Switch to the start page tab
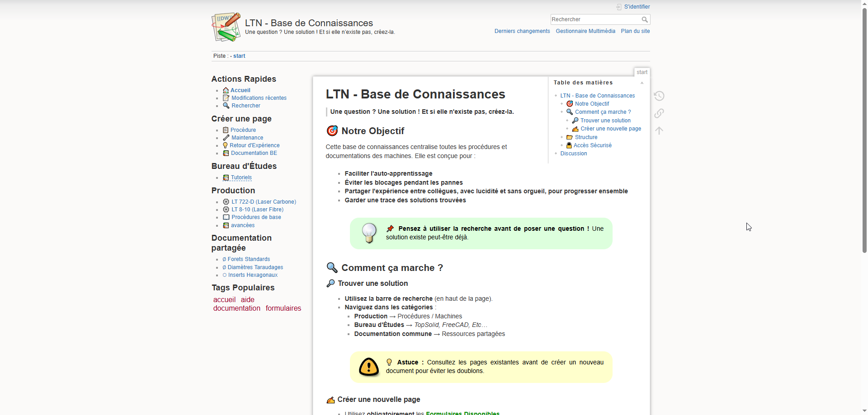Screen dimensions: 868x415 pyautogui.click(x=642, y=72)
